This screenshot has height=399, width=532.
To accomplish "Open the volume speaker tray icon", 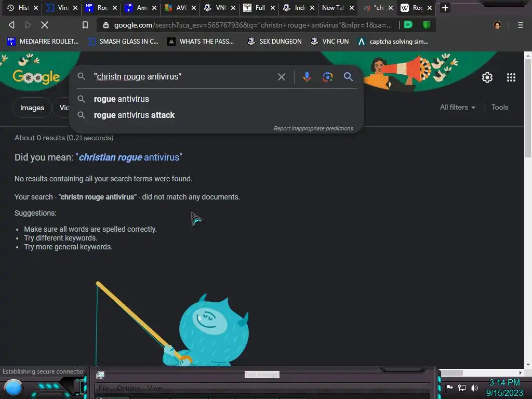I will coord(474,388).
